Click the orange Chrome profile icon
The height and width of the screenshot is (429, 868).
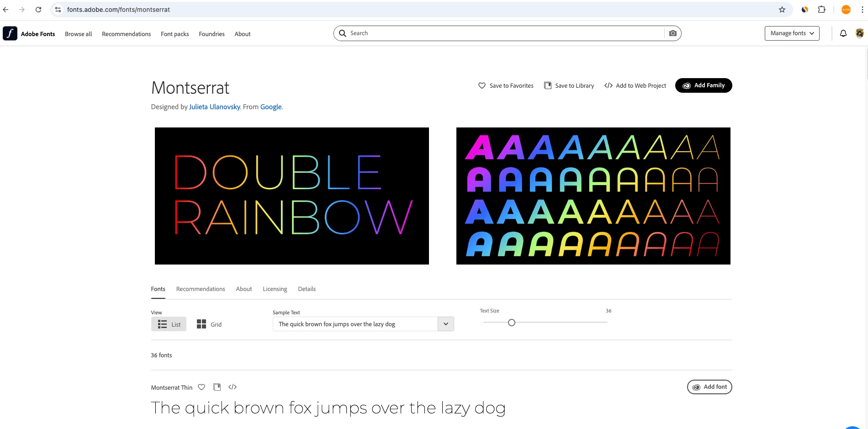click(846, 10)
